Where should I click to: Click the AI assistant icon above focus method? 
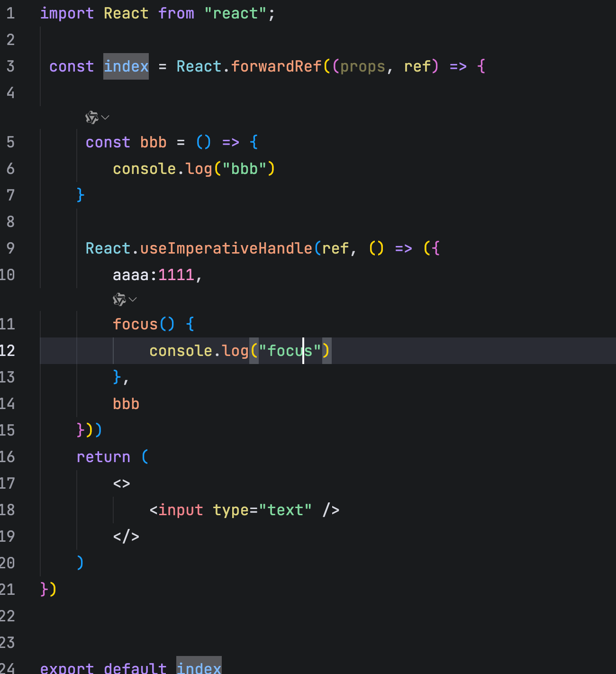pyautogui.click(x=119, y=299)
